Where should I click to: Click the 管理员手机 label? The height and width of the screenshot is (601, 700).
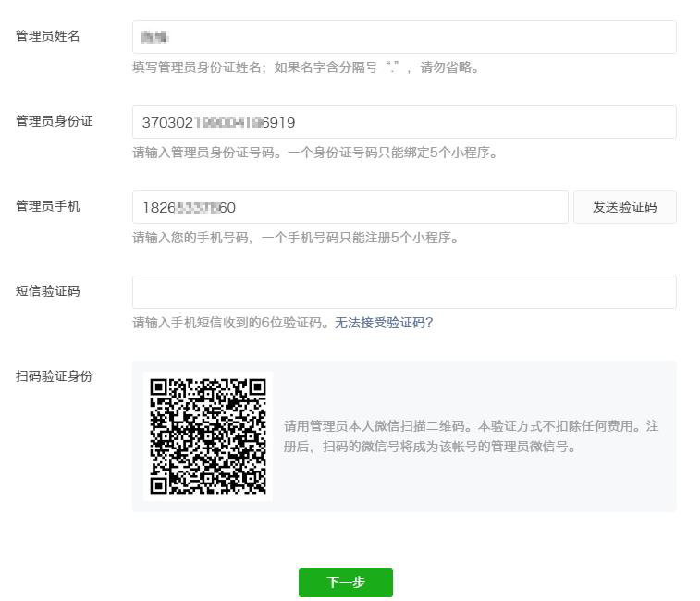pos(48,206)
